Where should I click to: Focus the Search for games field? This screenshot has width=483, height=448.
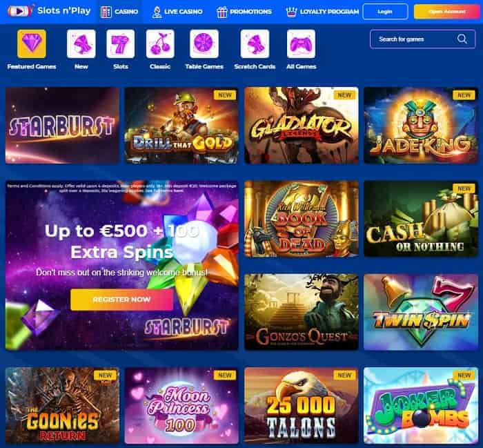point(422,39)
